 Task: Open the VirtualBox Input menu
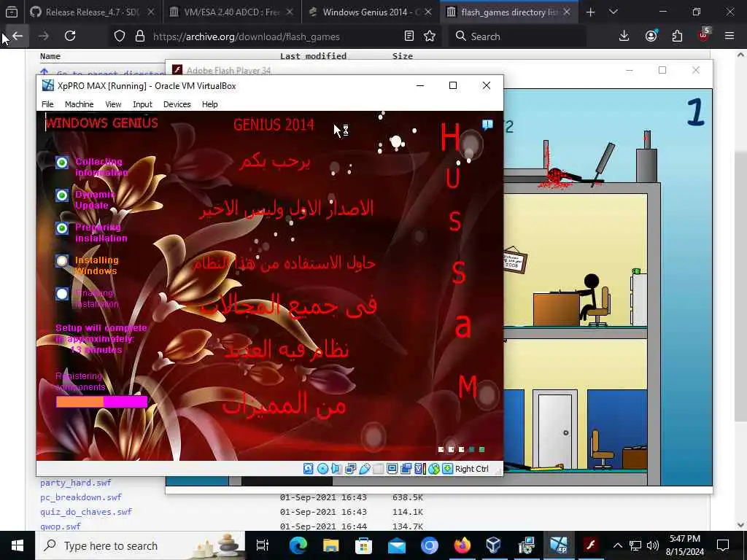(x=142, y=104)
